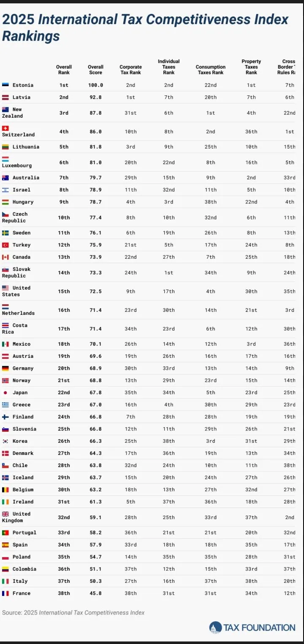Select the Individual Taxes Rank header
The width and height of the screenshot is (304, 644).
click(168, 67)
